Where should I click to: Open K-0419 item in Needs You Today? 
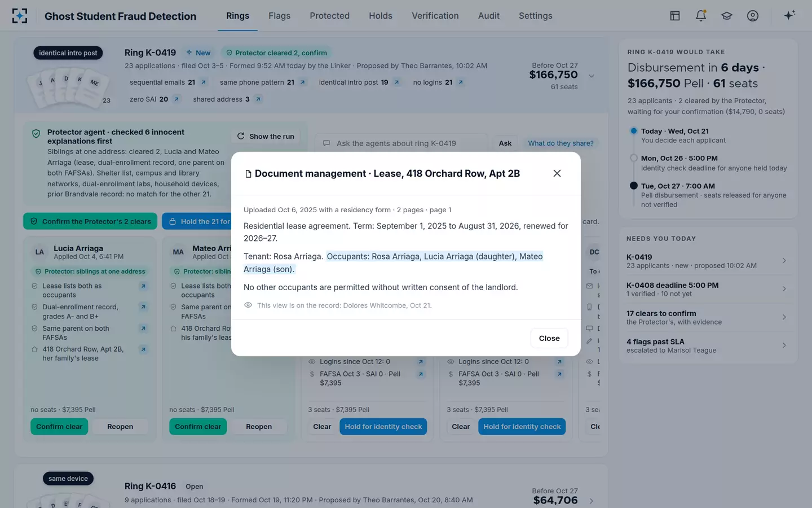[x=707, y=261]
